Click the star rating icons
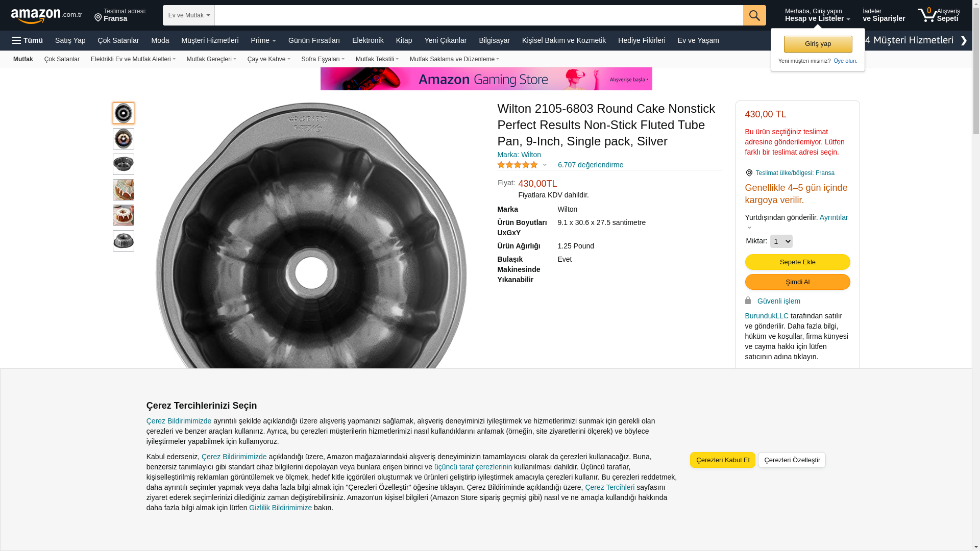The height and width of the screenshot is (551, 980). click(x=517, y=165)
